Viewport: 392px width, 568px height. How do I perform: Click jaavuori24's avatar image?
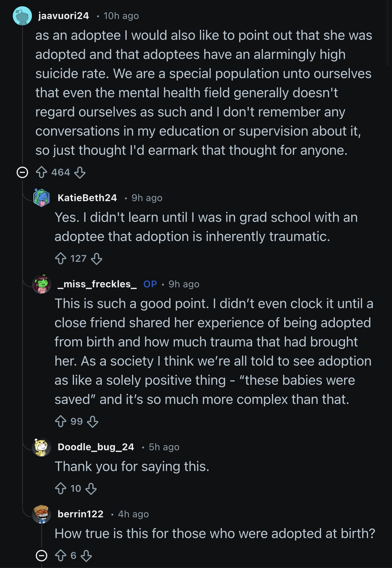[x=22, y=16]
